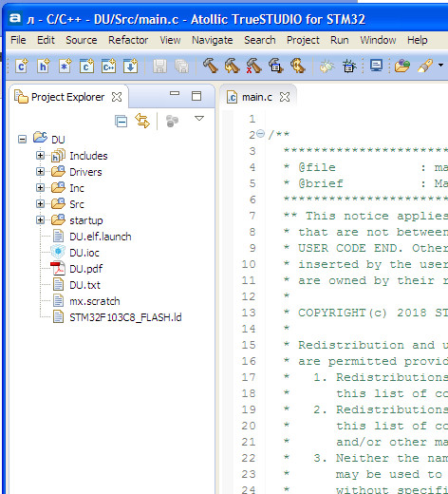The image size is (448, 494).
Task: Click the import/download project icon
Action: pyautogui.click(x=130, y=66)
